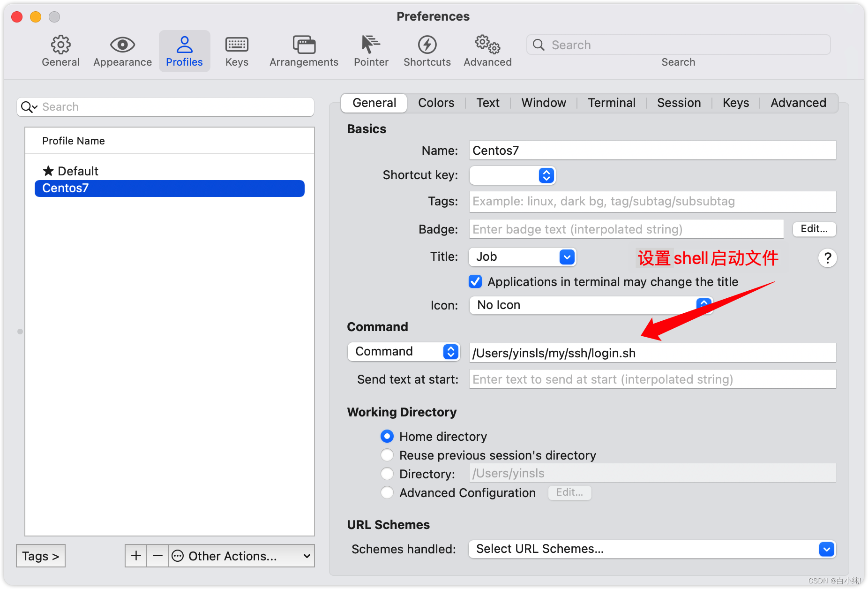Open Arrangements preferences icon
Viewport: 868px width, 589px height.
304,45
